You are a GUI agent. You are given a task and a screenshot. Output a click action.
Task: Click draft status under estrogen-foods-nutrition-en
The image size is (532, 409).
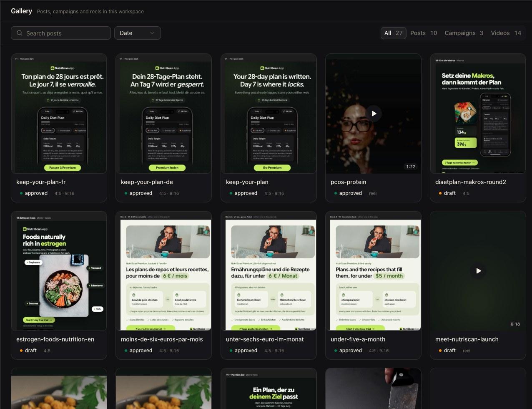point(28,351)
